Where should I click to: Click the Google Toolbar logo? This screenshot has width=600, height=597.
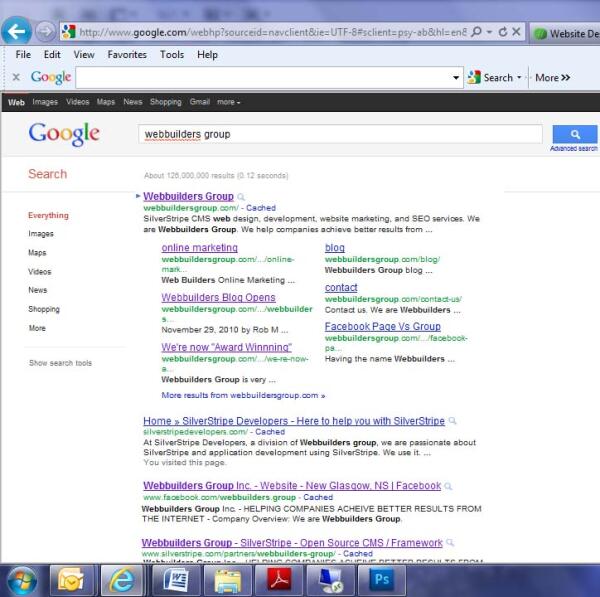pos(51,78)
